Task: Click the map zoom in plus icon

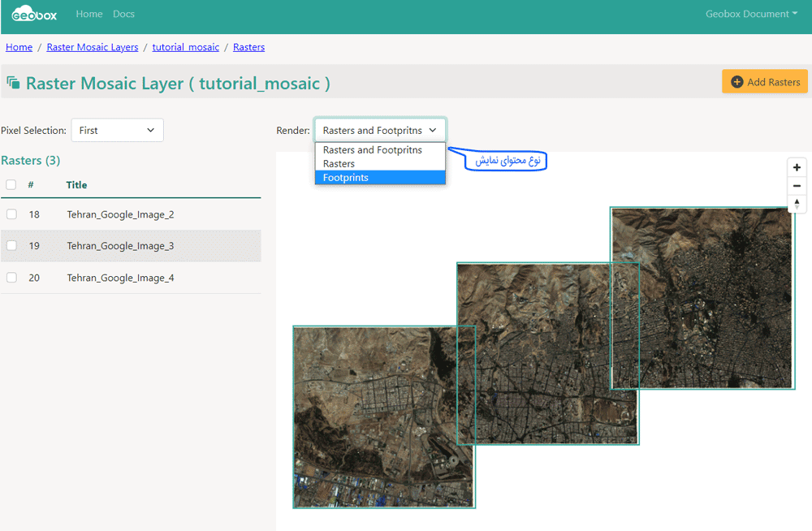Action: pos(797,167)
